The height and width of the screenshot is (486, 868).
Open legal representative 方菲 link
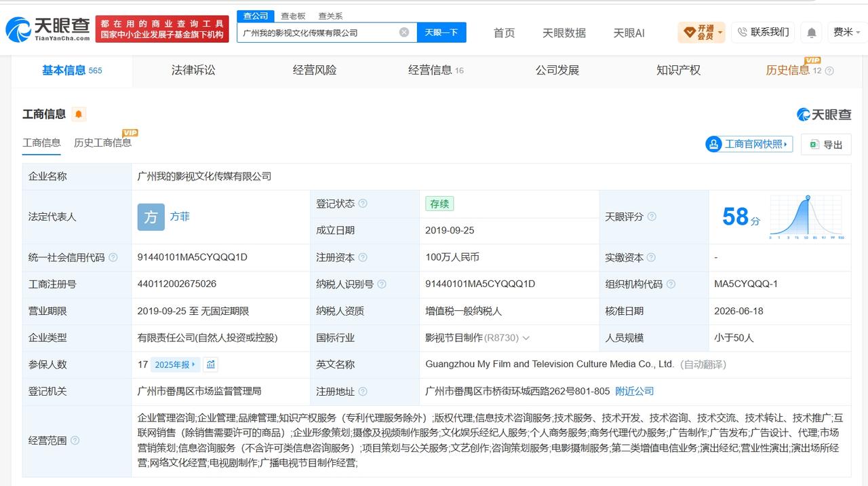pyautogui.click(x=180, y=217)
